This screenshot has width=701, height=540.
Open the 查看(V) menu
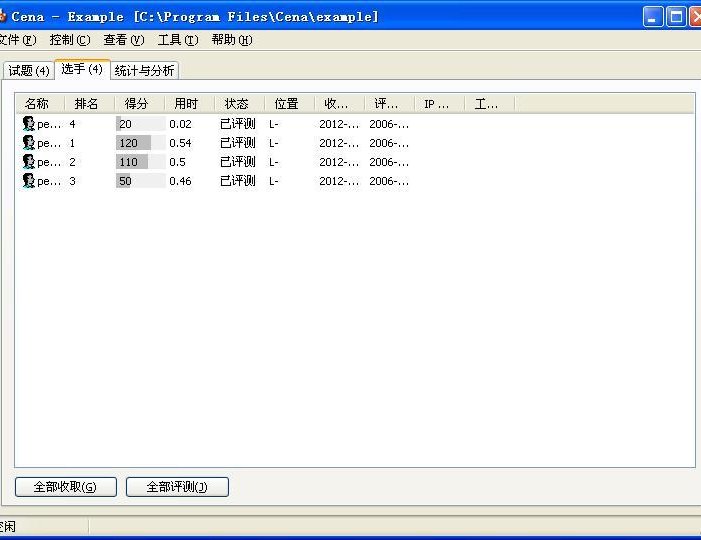[124, 40]
